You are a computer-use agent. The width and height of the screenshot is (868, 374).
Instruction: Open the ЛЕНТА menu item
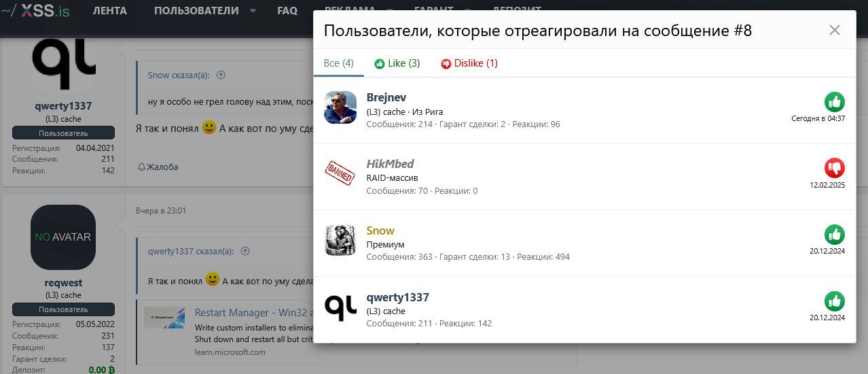109,10
